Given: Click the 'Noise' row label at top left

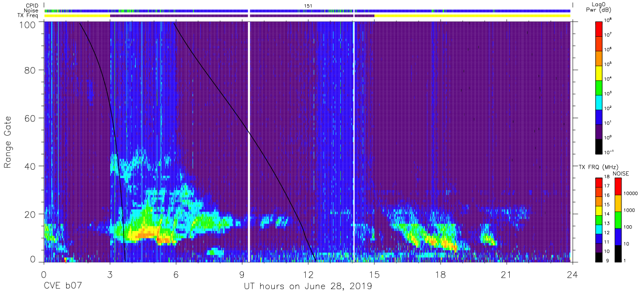Looking at the screenshot, I should (x=30, y=10).
